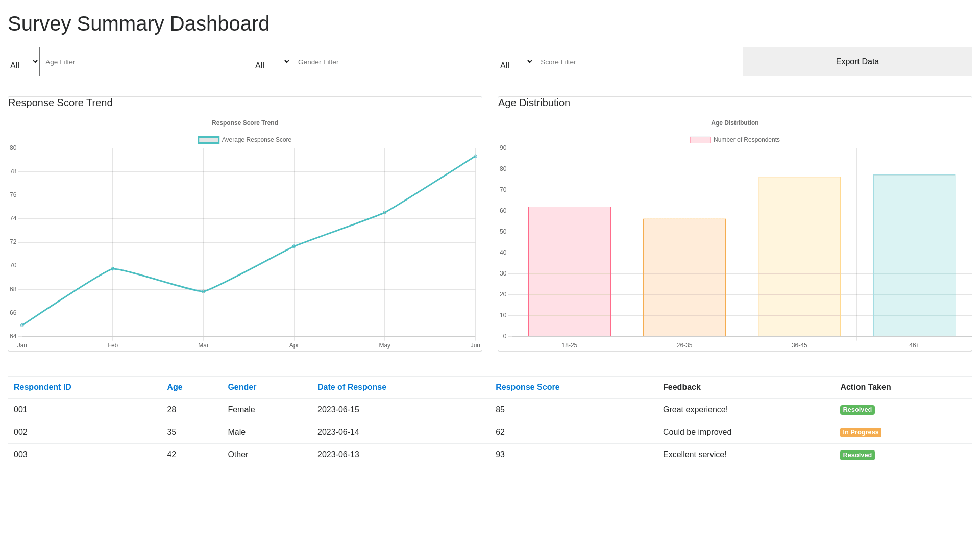Viewport: 980px width, 551px height.
Task: Open the Age Filter dropdown
Action: pos(23,62)
